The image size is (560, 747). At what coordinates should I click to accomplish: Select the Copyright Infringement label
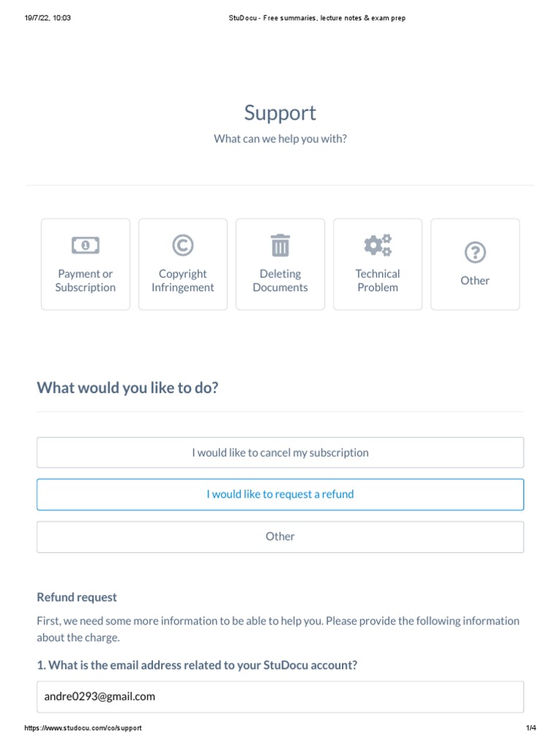click(x=182, y=281)
